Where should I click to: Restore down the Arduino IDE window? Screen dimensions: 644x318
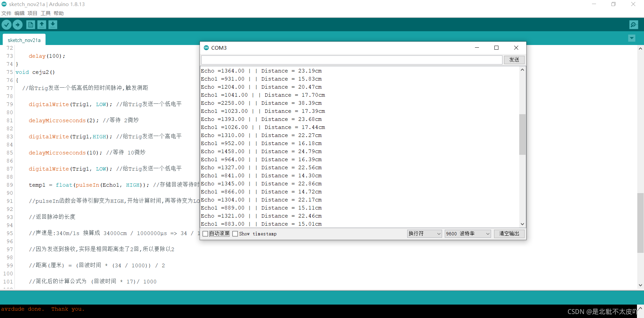click(613, 4)
